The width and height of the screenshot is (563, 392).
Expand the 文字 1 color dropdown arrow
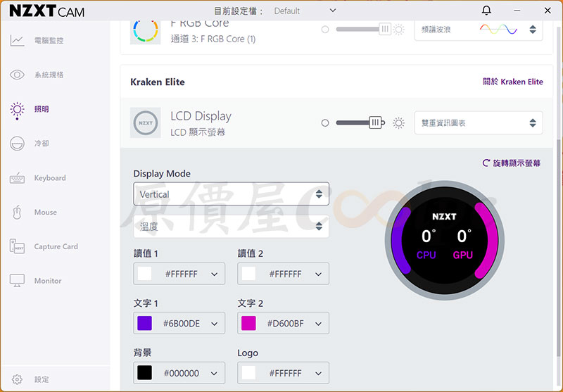tap(215, 324)
